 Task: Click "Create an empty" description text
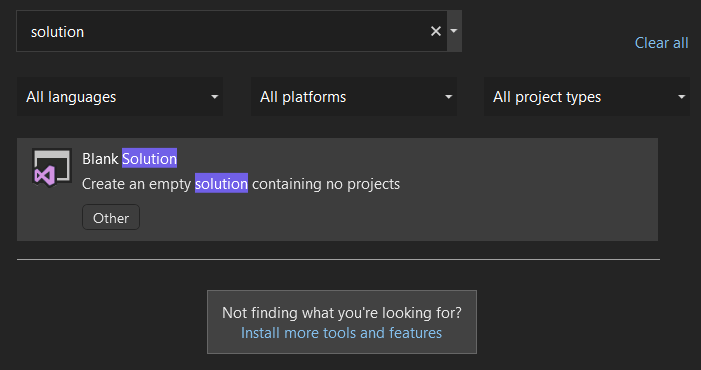(x=136, y=184)
